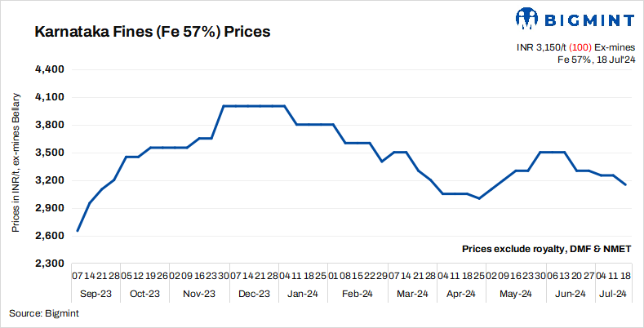Select the Dec-23 month label

(x=255, y=293)
